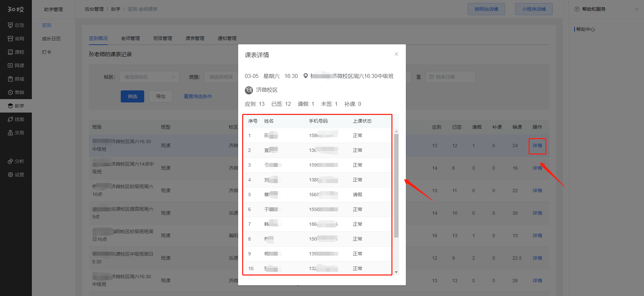
Task: Select 网课 online course sidebar icon
Action: pyautogui.click(x=16, y=66)
